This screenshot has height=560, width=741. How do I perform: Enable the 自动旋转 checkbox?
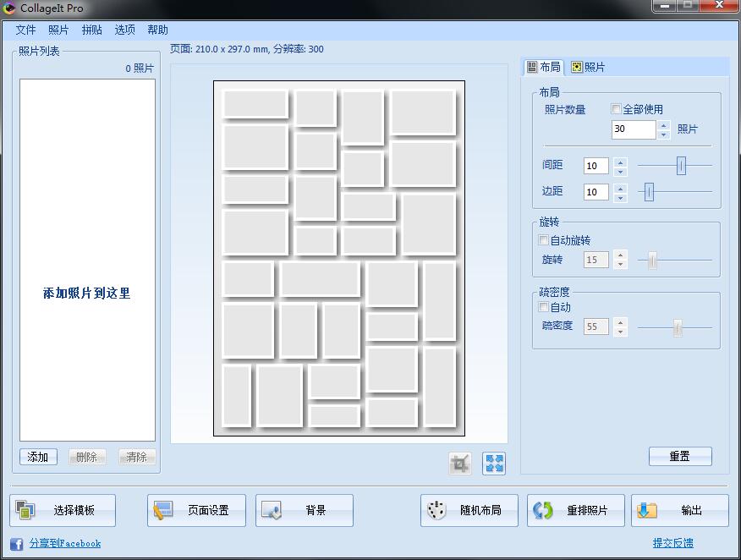544,239
